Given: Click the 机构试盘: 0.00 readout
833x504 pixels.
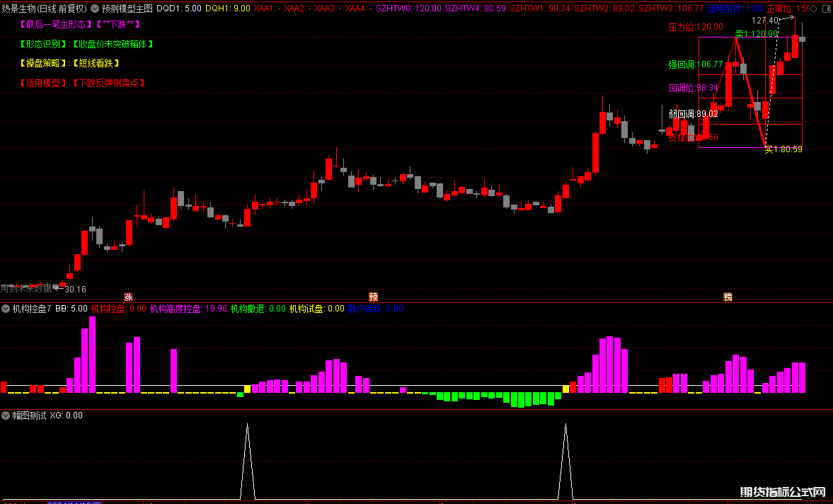Looking at the screenshot, I should pyautogui.click(x=316, y=309).
